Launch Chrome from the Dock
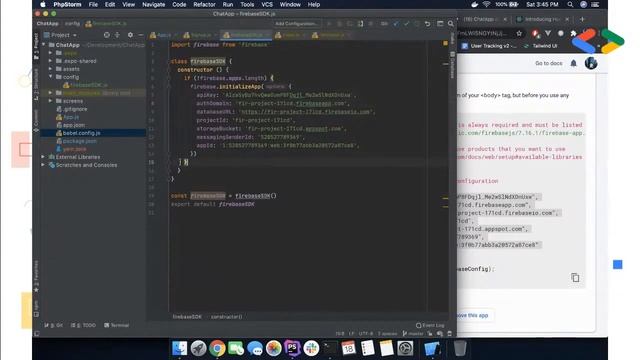The height and width of the screenshot is (360, 640). pyautogui.click(x=217, y=349)
